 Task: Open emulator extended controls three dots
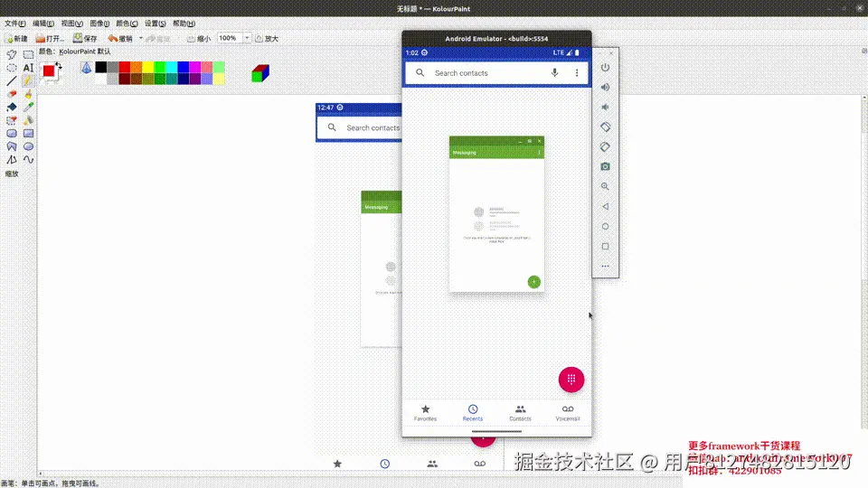click(x=605, y=266)
